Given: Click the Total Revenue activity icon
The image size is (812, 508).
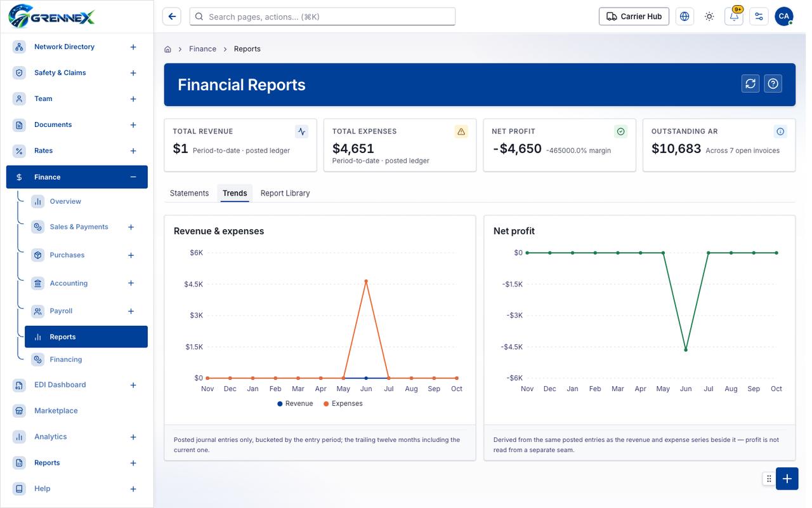Looking at the screenshot, I should click(302, 131).
